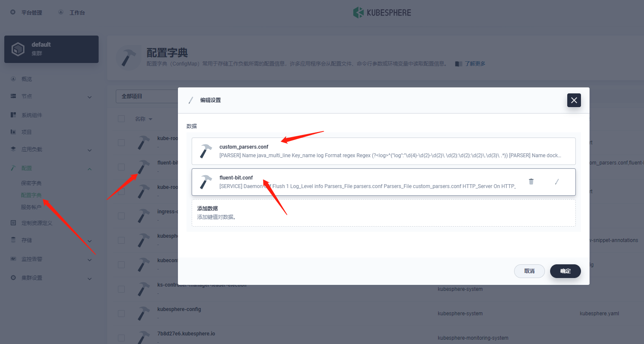Click the 确定 button
644x344 pixels.
pos(566,271)
